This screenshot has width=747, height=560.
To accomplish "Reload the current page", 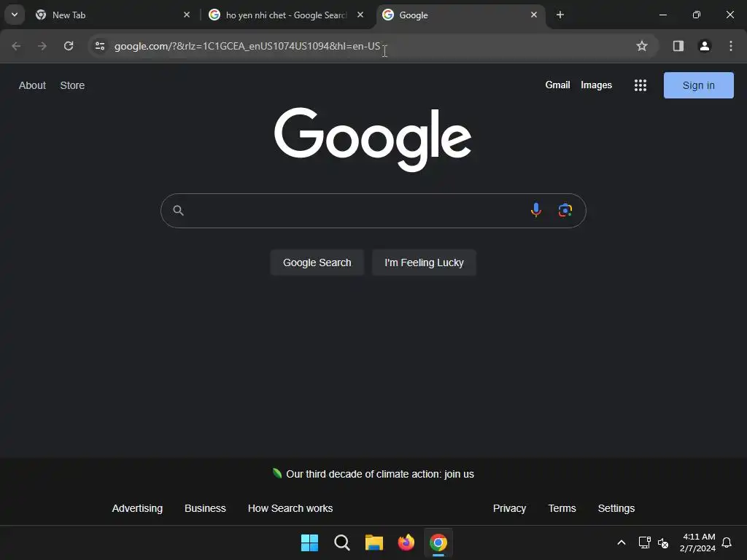I will pos(69,46).
